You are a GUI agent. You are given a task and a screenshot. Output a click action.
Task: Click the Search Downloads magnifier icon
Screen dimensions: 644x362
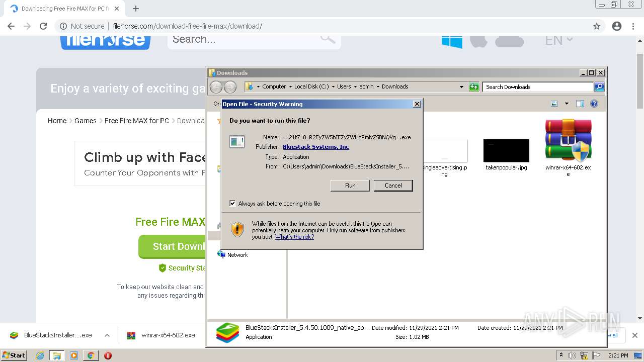599,87
